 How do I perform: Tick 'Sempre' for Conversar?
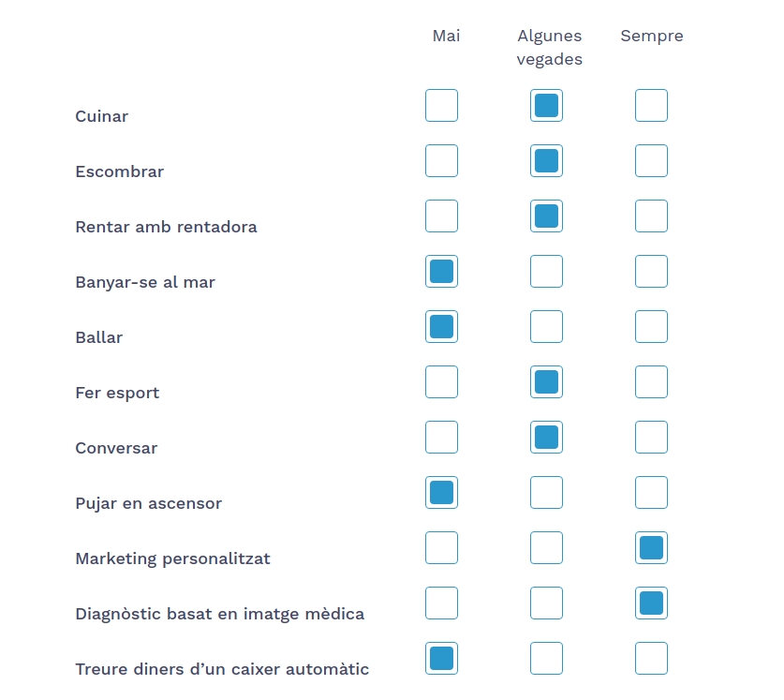click(x=651, y=438)
